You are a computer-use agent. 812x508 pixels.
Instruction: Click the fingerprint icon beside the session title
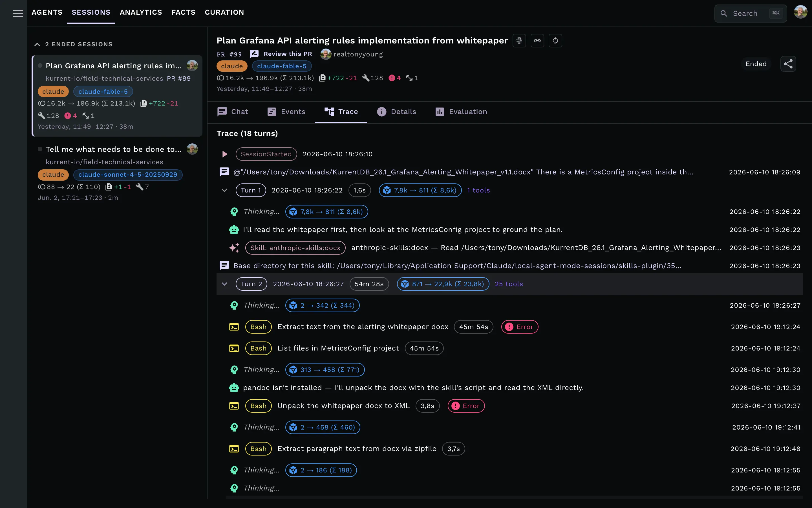pos(519,41)
